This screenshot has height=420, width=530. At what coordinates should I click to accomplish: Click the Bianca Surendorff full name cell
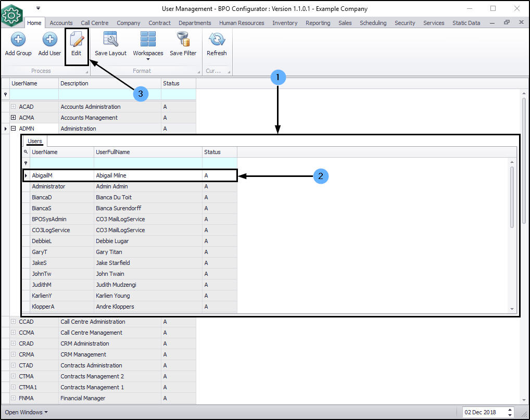[148, 208]
